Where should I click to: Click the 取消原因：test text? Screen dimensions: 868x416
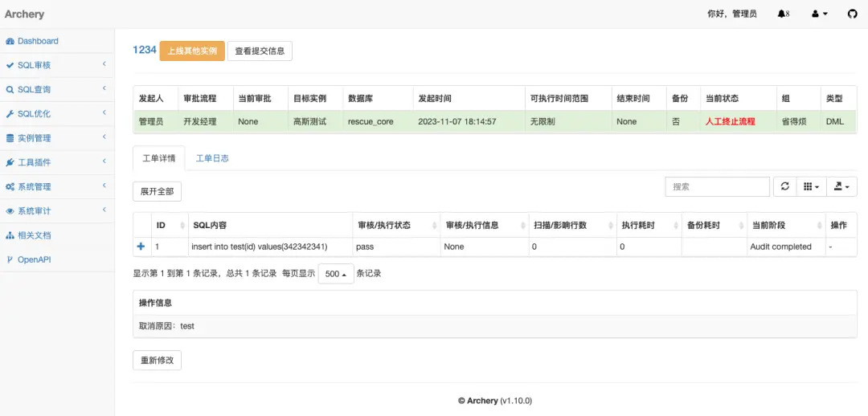[x=166, y=326]
